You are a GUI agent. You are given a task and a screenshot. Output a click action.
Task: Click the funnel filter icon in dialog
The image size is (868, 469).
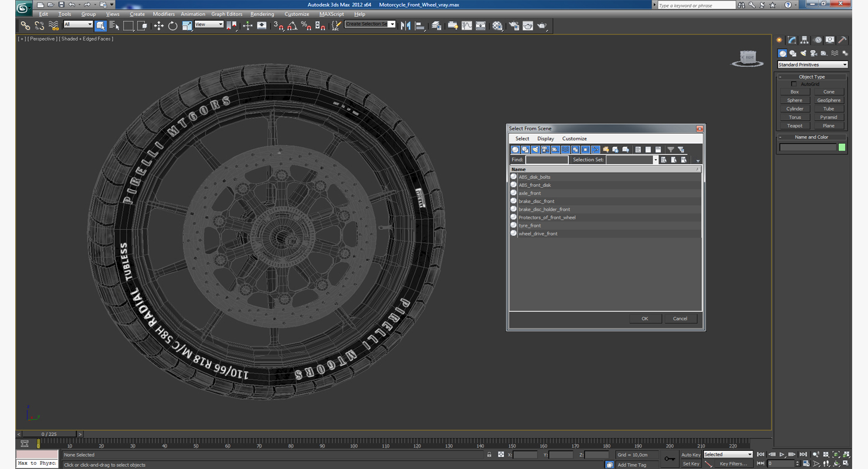click(671, 149)
